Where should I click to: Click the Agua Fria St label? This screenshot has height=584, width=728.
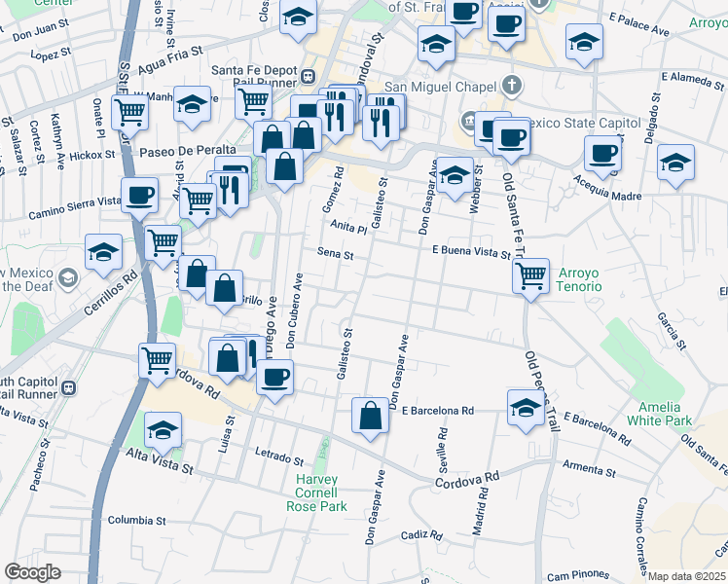[x=170, y=60]
